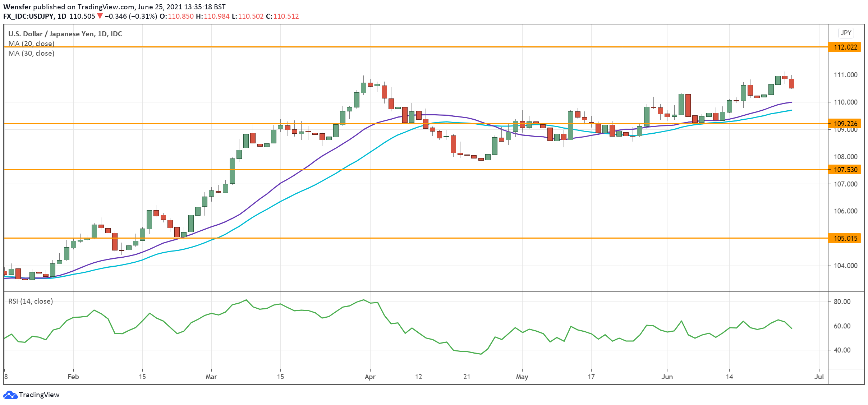This screenshot has height=405, width=868.
Task: Click the chart title U.S. Dollar / Japanese Yen
Action: 65,34
